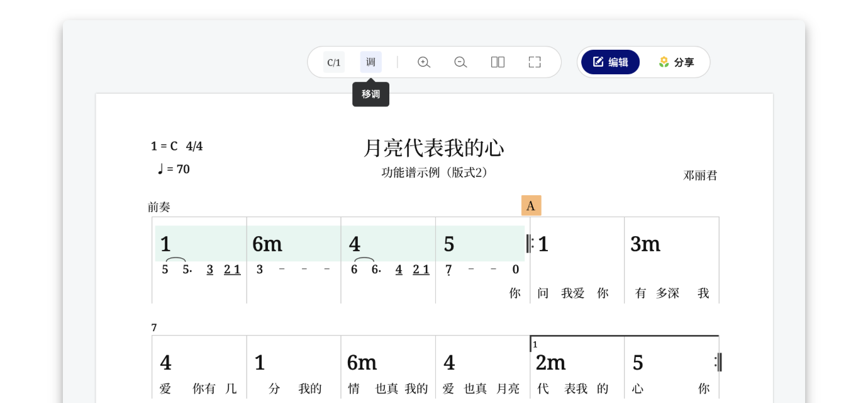Screen dimensions: 868x403
Task: Switch to two-page layout view
Action: click(x=498, y=62)
